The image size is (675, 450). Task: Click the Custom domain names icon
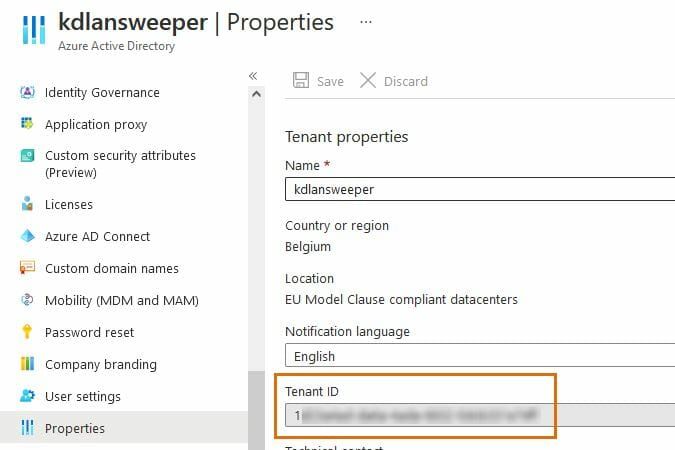pos(27,268)
